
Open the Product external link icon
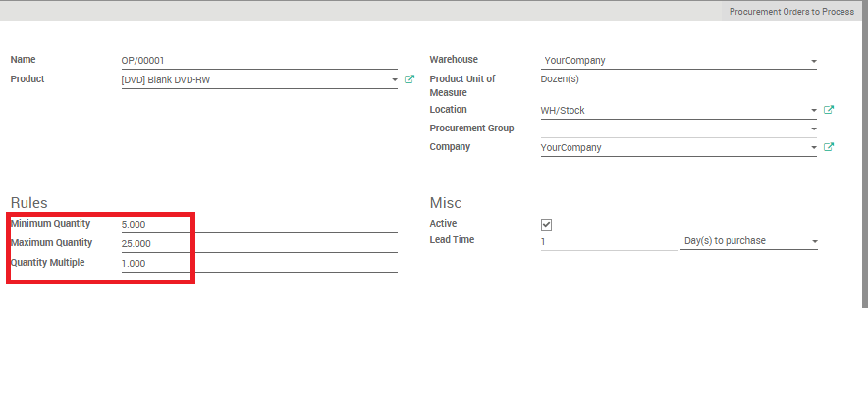pyautogui.click(x=409, y=79)
